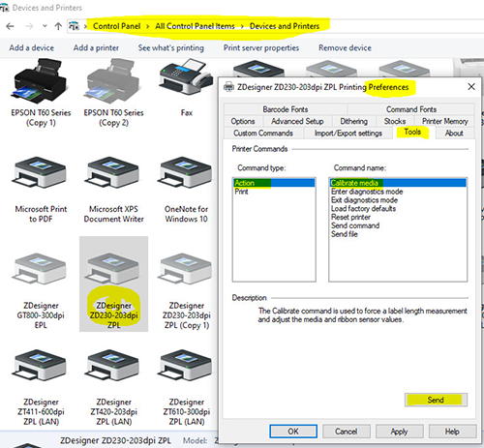Click the address bar location icon
The height and width of the screenshot is (448, 484).
(75, 26)
